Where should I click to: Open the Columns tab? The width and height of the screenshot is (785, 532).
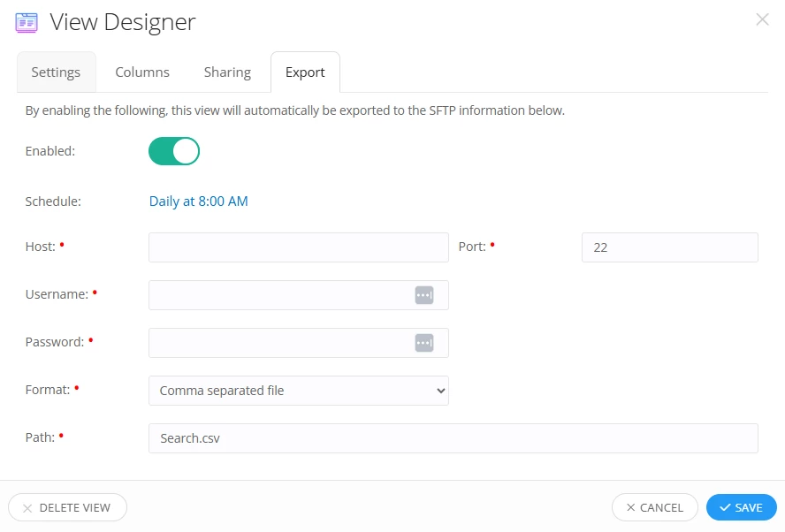point(142,72)
